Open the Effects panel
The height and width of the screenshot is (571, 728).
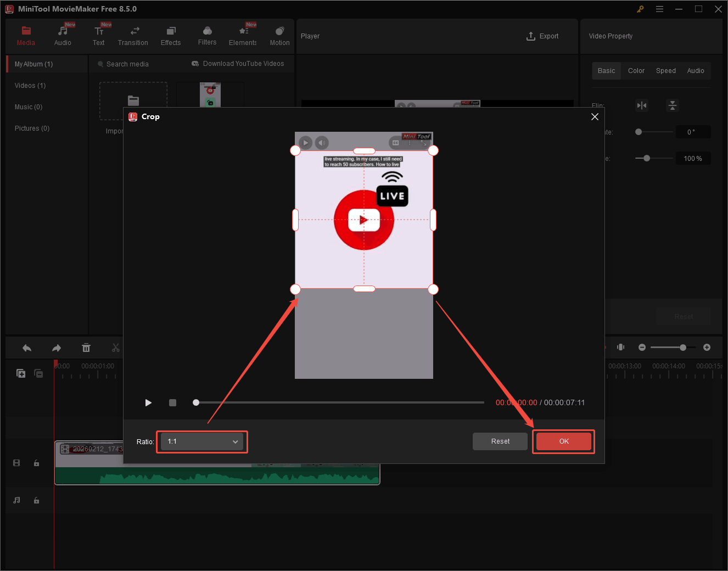click(170, 35)
